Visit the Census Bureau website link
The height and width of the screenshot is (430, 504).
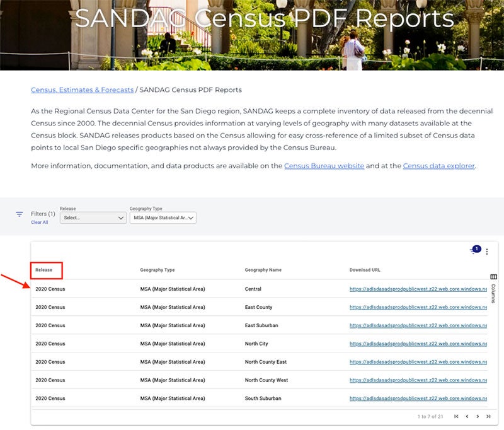[324, 166]
